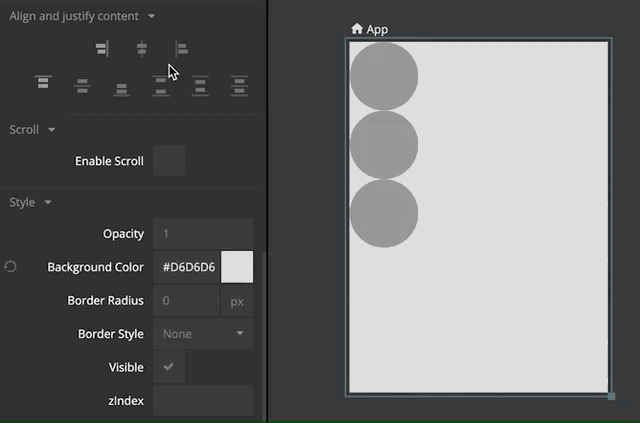Screen dimensions: 640x423
Task: Click the px unit button for Border Radius
Action: pos(237,301)
